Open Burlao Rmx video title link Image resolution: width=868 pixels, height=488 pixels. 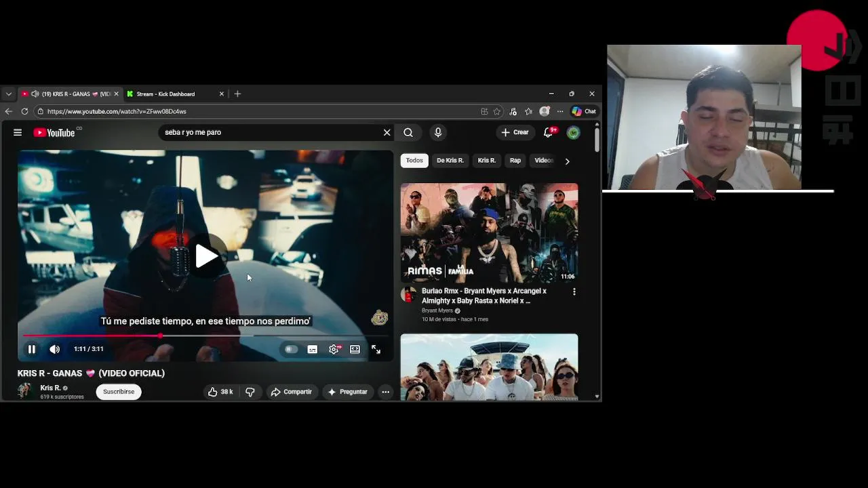pos(484,296)
